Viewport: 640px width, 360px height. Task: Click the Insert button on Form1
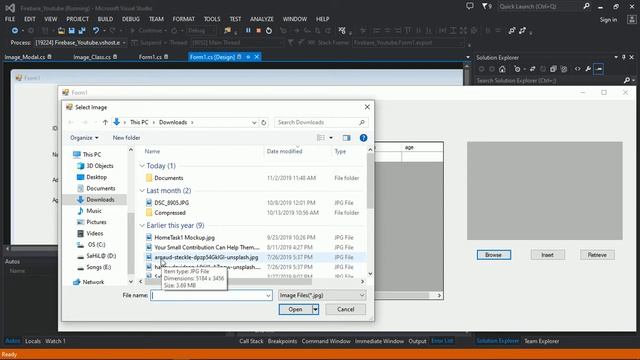click(548, 255)
